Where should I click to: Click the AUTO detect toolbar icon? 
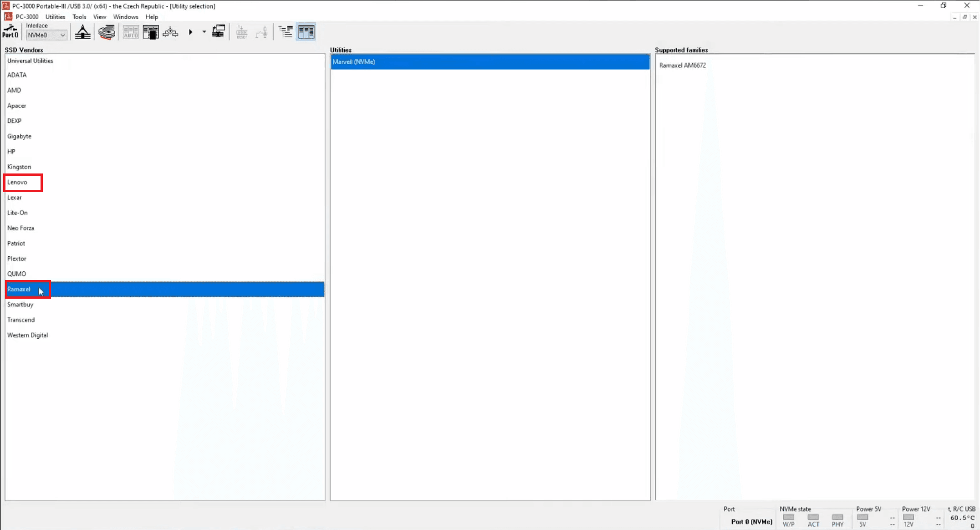131,32
